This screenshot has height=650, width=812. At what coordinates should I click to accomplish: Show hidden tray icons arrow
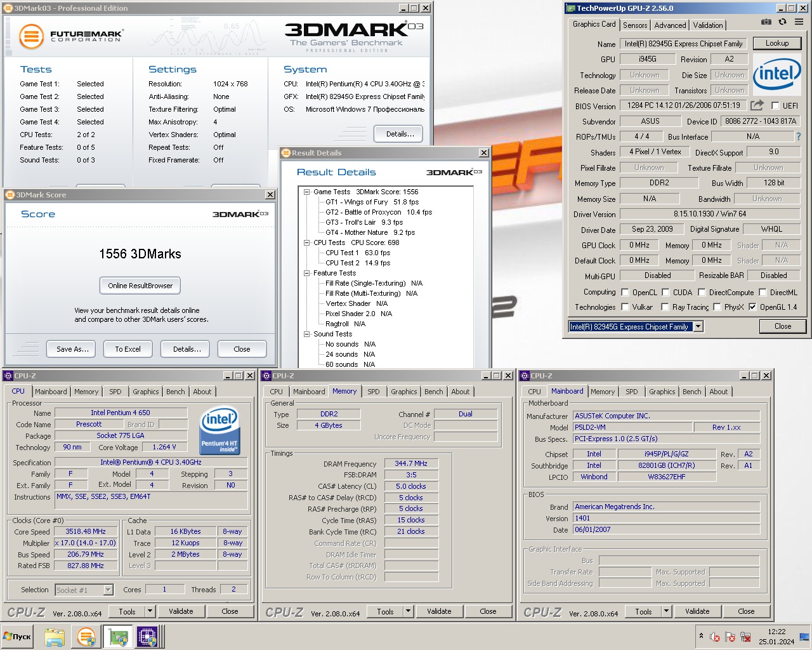(x=701, y=636)
